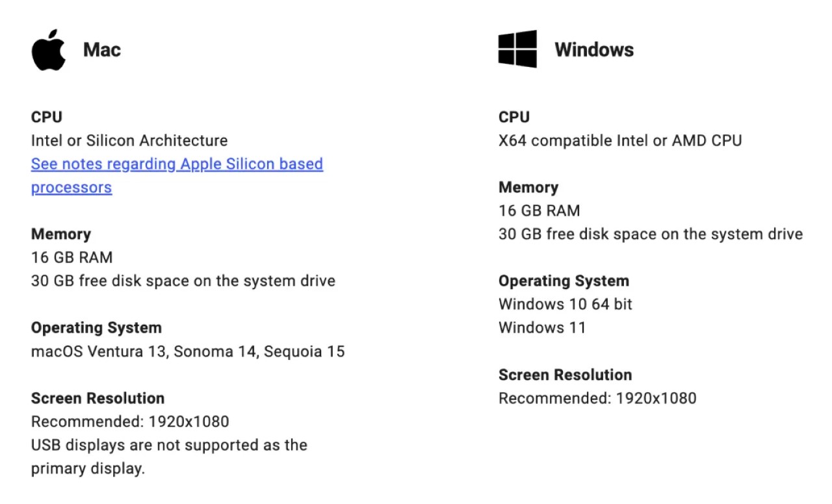
Task: Click the macOS Ventura 13, Sonoma 14, Sequoia 15 line
Action: pos(188,351)
